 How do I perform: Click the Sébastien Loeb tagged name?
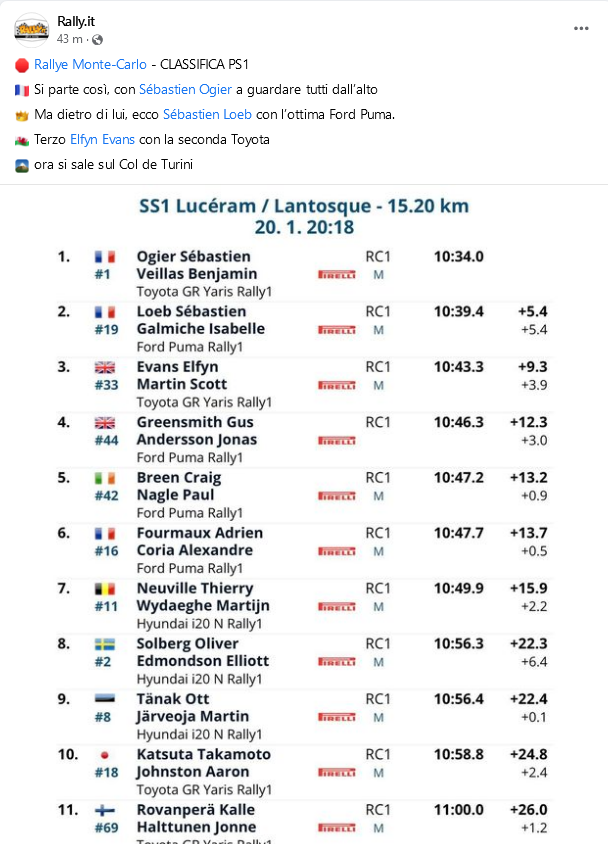pyautogui.click(x=207, y=114)
